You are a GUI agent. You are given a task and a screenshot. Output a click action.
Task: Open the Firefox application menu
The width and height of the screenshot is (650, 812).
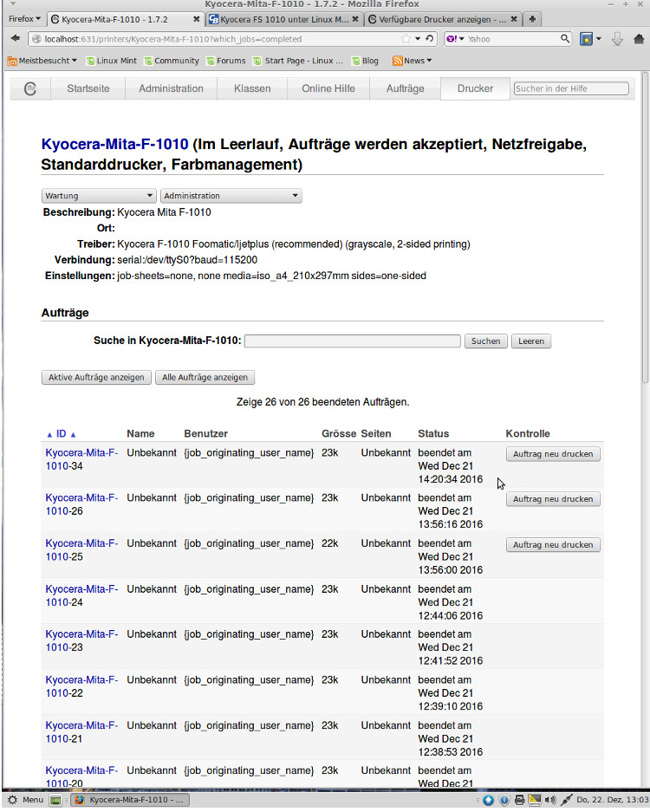coord(24,19)
